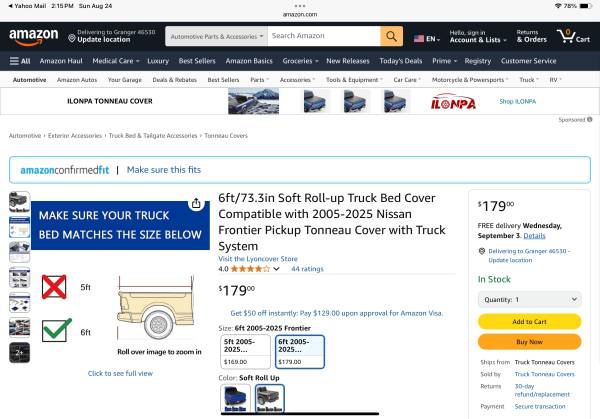Click the Amazon logo

pyautogui.click(x=34, y=37)
